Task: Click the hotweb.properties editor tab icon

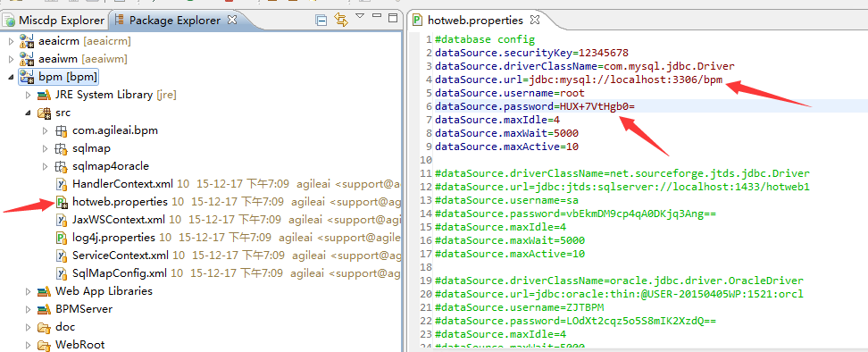Action: coord(417,21)
